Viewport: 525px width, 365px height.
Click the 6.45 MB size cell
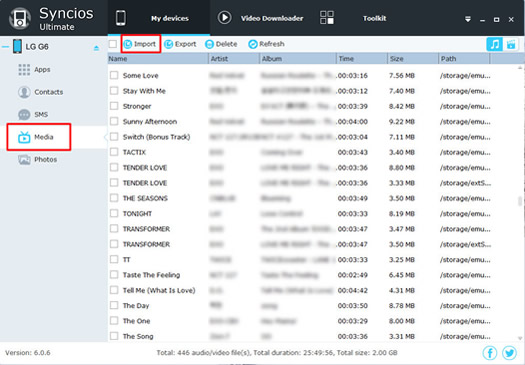click(x=402, y=275)
